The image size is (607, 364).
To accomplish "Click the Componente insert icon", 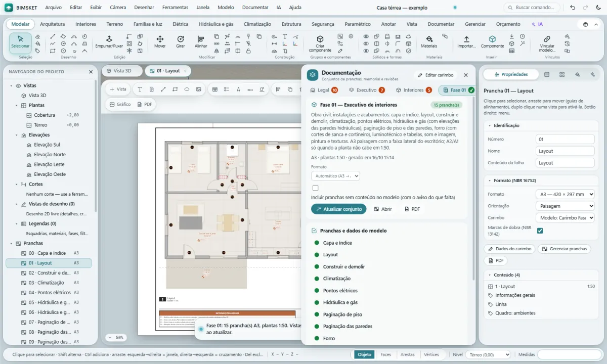I will click(492, 42).
